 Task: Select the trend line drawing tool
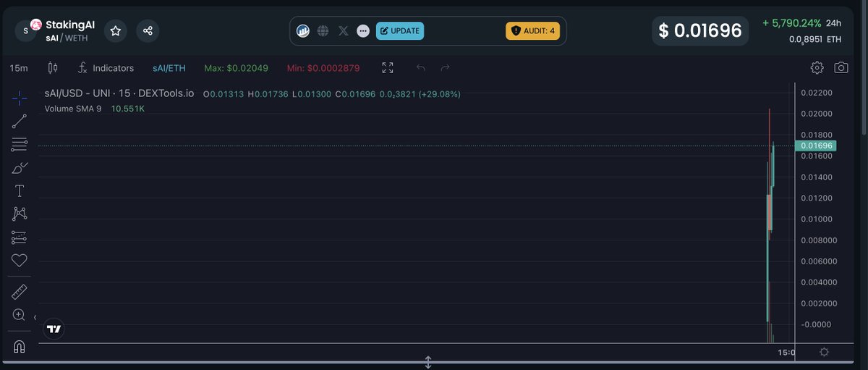(x=20, y=121)
